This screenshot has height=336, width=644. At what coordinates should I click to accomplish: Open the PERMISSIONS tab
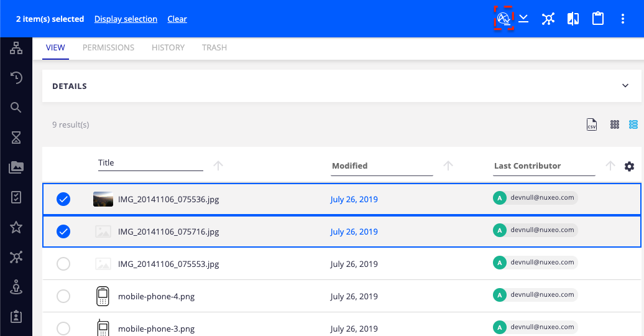point(108,48)
